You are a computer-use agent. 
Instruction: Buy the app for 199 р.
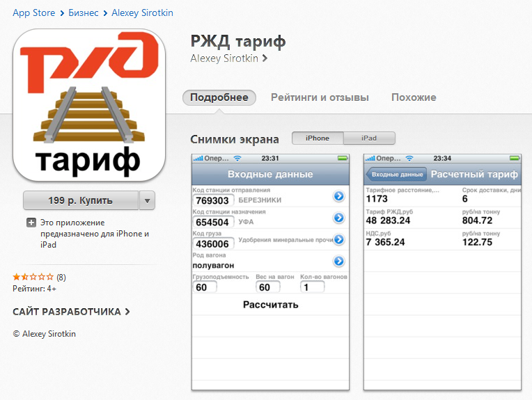click(81, 200)
